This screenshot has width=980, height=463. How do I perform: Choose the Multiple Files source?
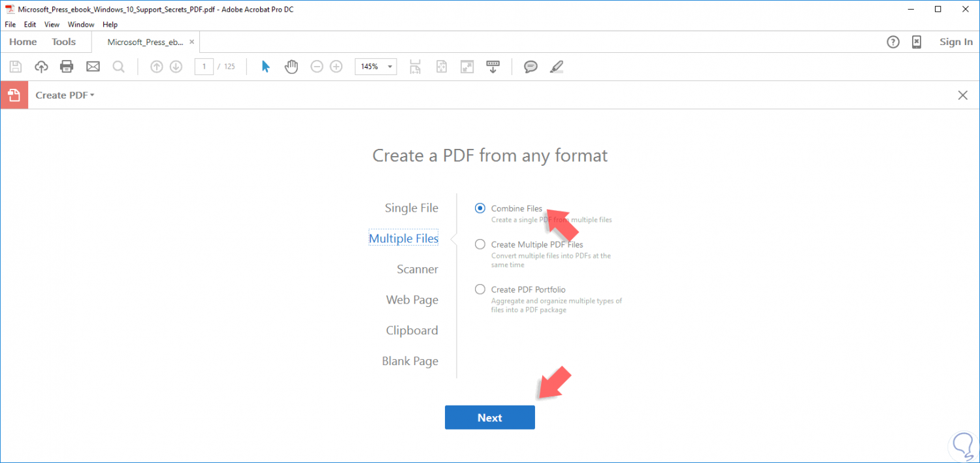[404, 238]
